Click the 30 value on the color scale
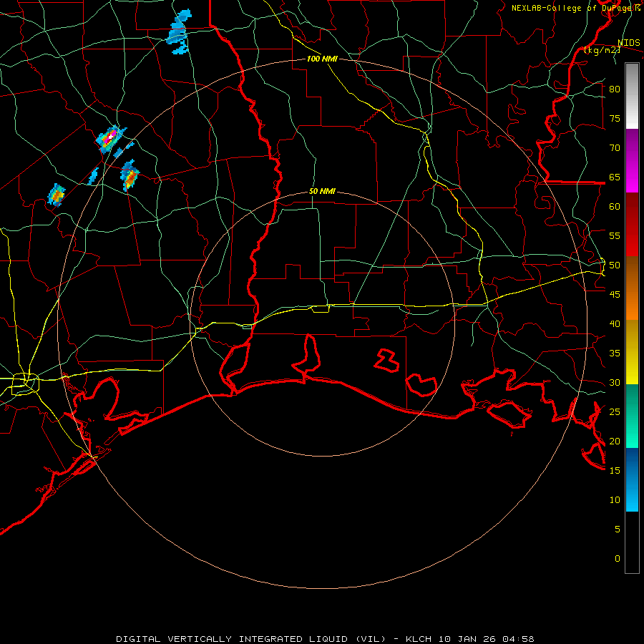Screen dimensions: 644x644 [615, 383]
